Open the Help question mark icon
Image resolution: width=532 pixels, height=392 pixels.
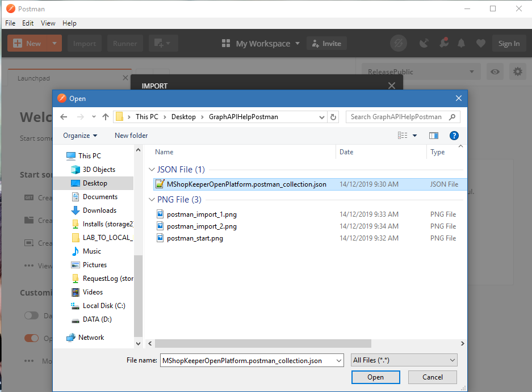(454, 136)
